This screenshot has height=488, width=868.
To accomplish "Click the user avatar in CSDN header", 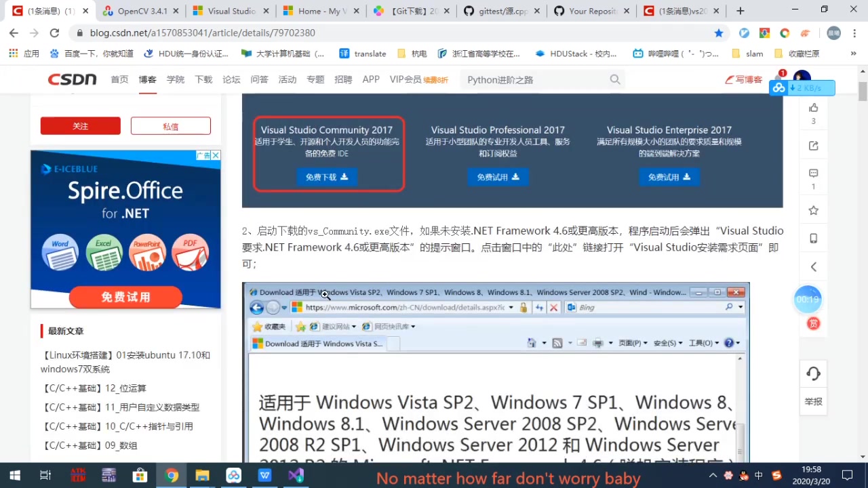I will [x=802, y=79].
